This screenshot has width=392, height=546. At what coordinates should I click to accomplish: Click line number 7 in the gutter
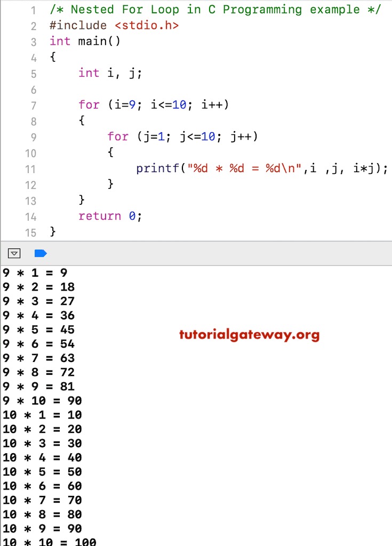pos(34,106)
